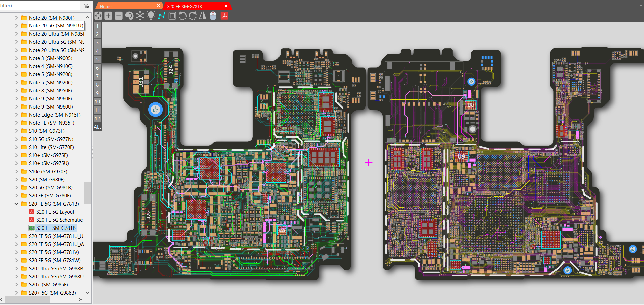Select layer 1 button

(98, 26)
